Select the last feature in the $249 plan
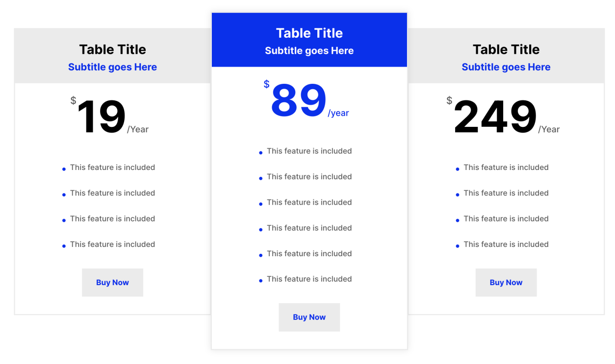615x364 pixels. [506, 244]
